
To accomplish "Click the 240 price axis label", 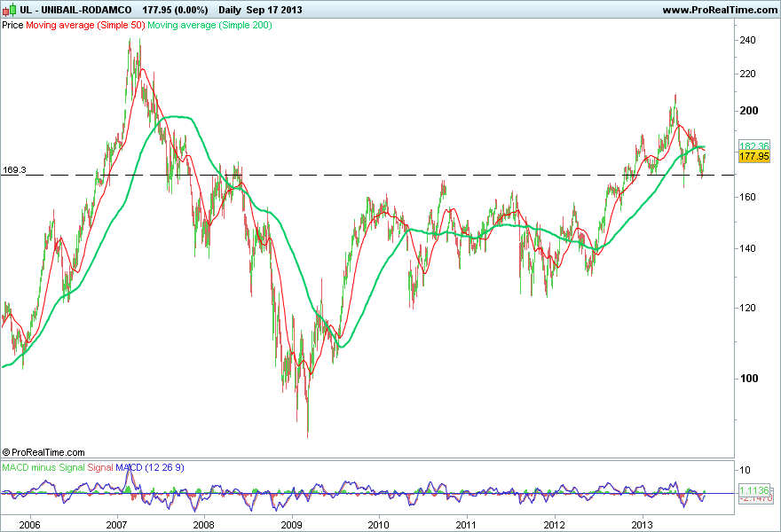I will tap(747, 40).
